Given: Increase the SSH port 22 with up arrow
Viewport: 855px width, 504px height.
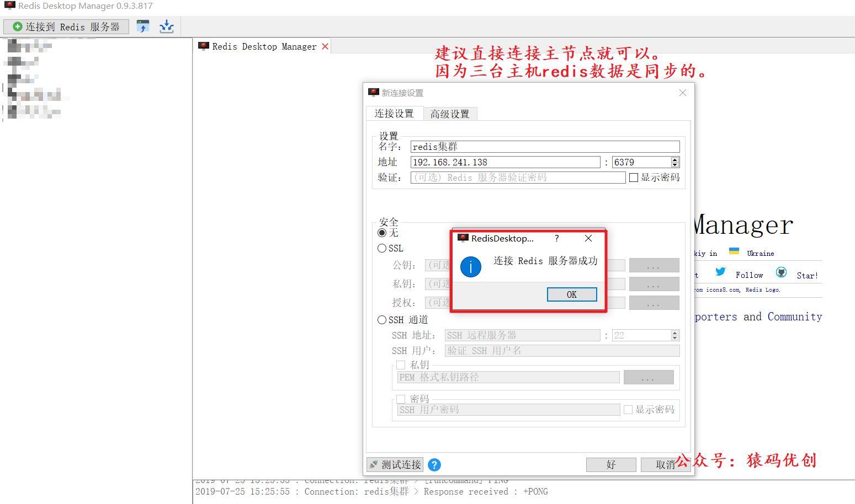Looking at the screenshot, I should (675, 333).
